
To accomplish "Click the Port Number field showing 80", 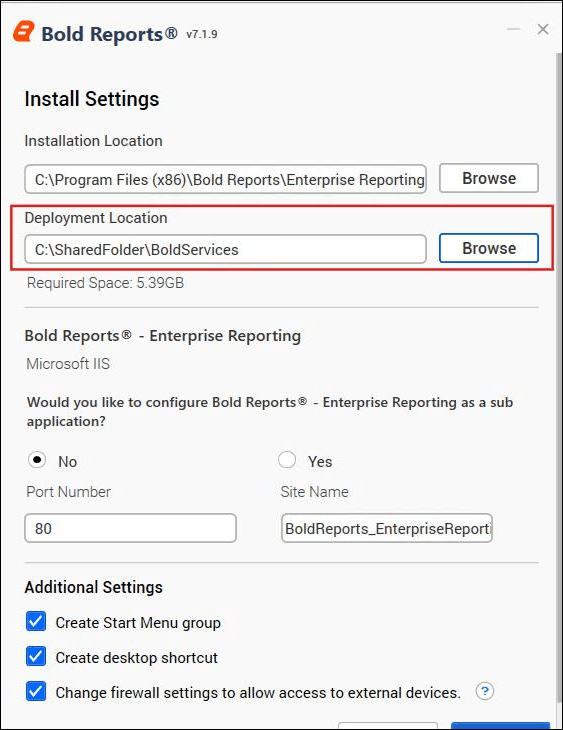I will pyautogui.click(x=130, y=528).
